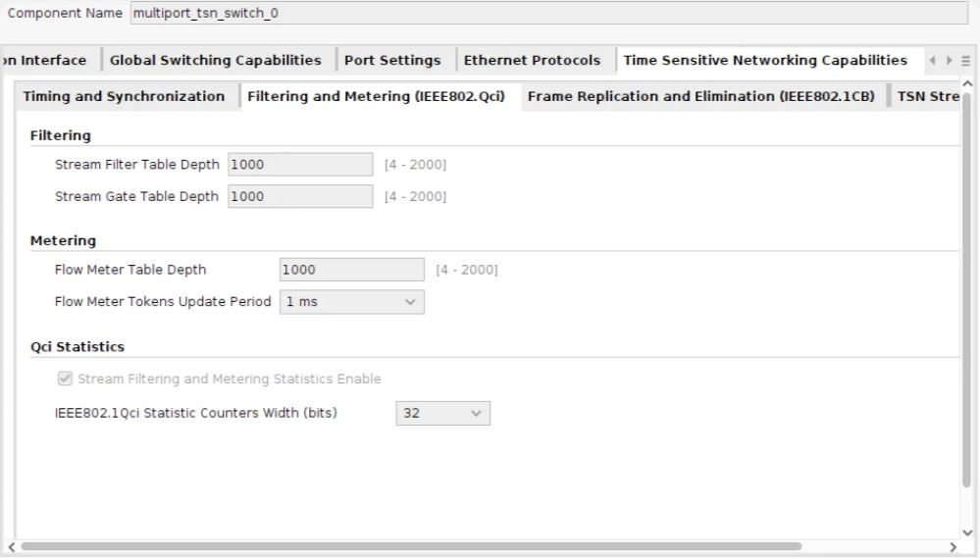Click the horizontal scrollbar right arrow

953,546
